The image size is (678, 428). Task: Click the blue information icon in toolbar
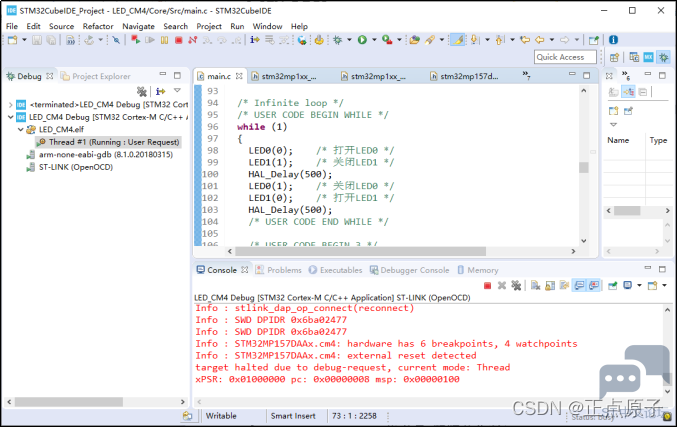pyautogui.click(x=613, y=40)
